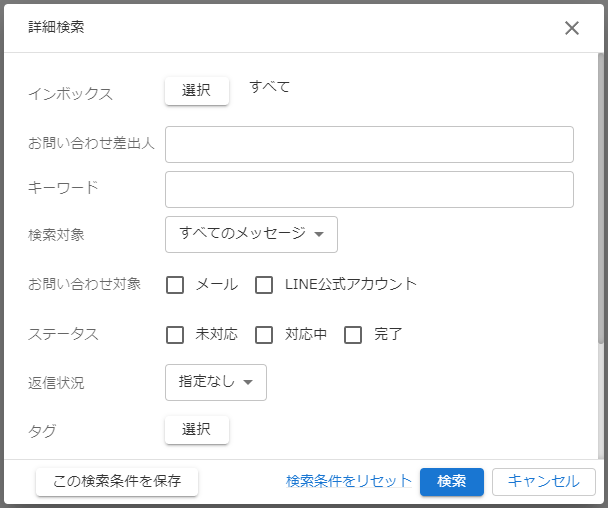Enable the 未対応 status checkbox
Image resolution: width=608 pixels, height=508 pixels.
pyautogui.click(x=175, y=335)
